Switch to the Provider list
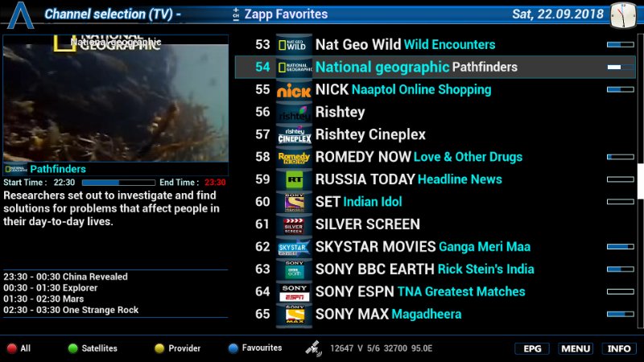The image size is (644, 362). click(184, 348)
